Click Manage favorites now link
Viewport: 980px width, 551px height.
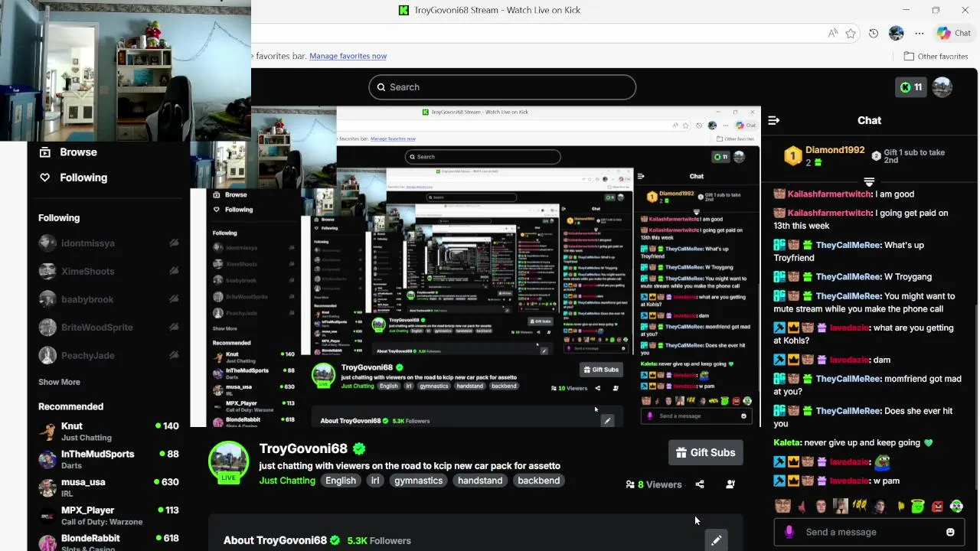pos(348,56)
